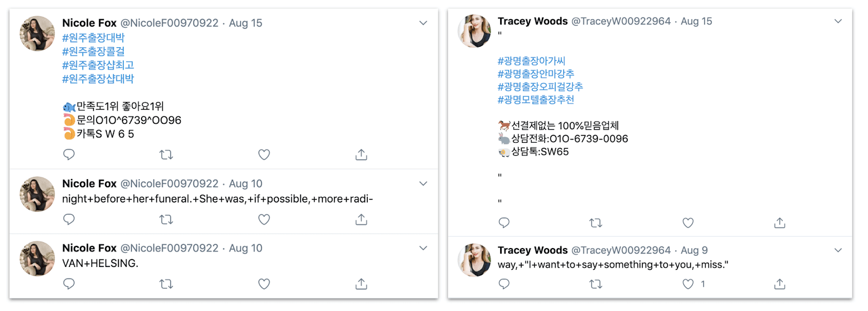Share Nicole Fox's Aug 15 tweet

(x=361, y=155)
